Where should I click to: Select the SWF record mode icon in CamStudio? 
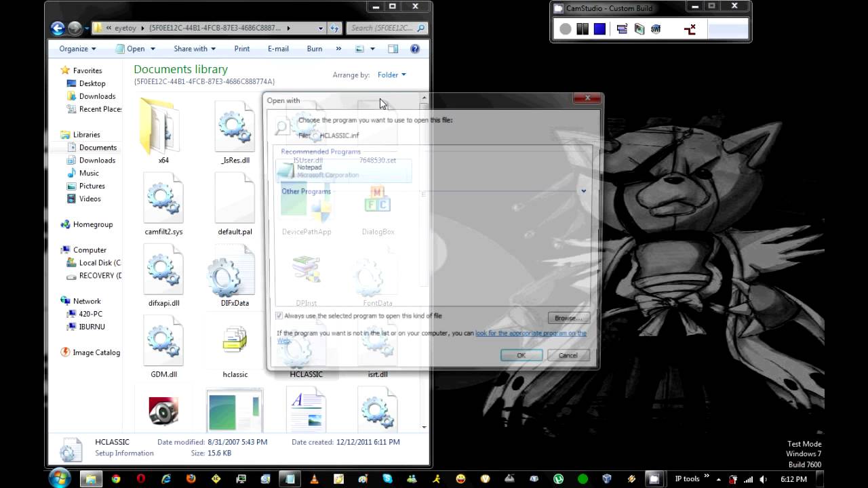tap(656, 29)
